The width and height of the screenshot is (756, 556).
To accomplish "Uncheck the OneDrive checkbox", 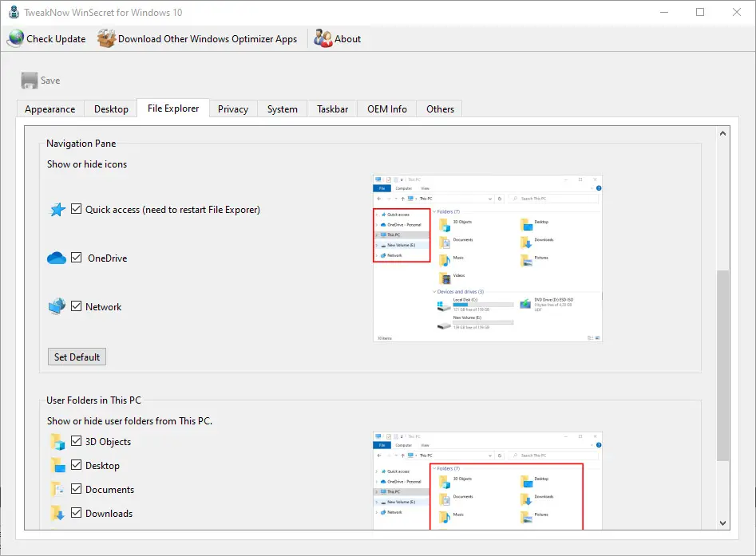I will (76, 258).
